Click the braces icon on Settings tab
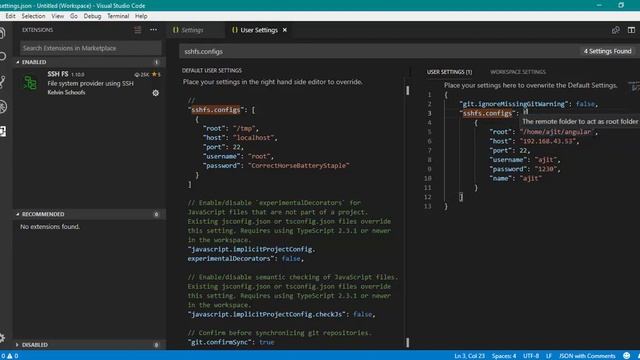The height and width of the screenshot is (360, 640). coord(176,30)
